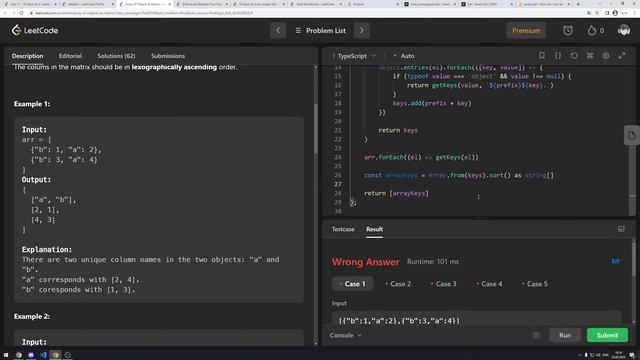Screen dimensions: 640x360
Task: Click the format code braces icon
Action: 558,56
